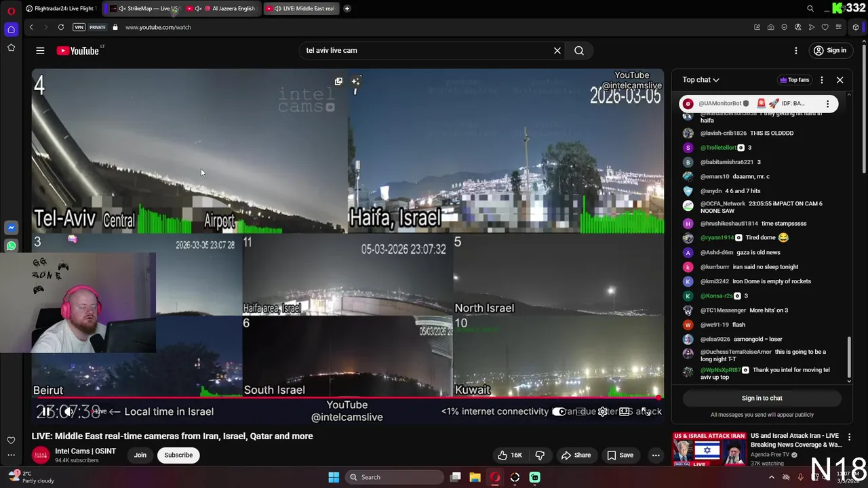Image resolution: width=868 pixels, height=488 pixels.
Task: Subscribe to Intel Cams | OSINT
Action: [x=178, y=455]
